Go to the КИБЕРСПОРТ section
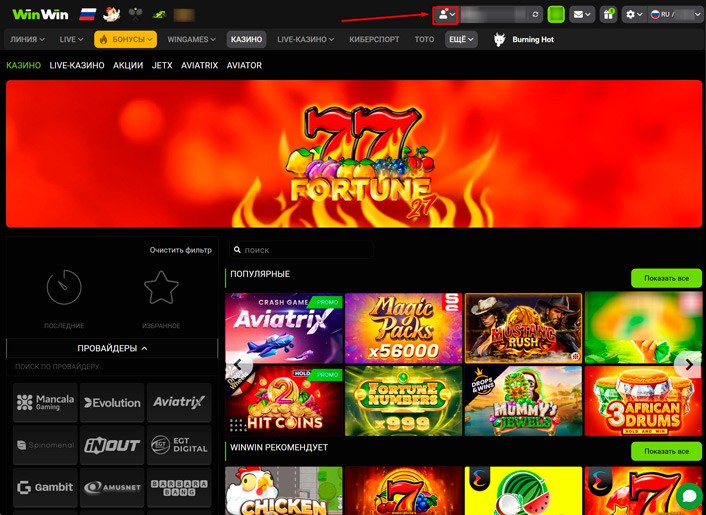 374,40
